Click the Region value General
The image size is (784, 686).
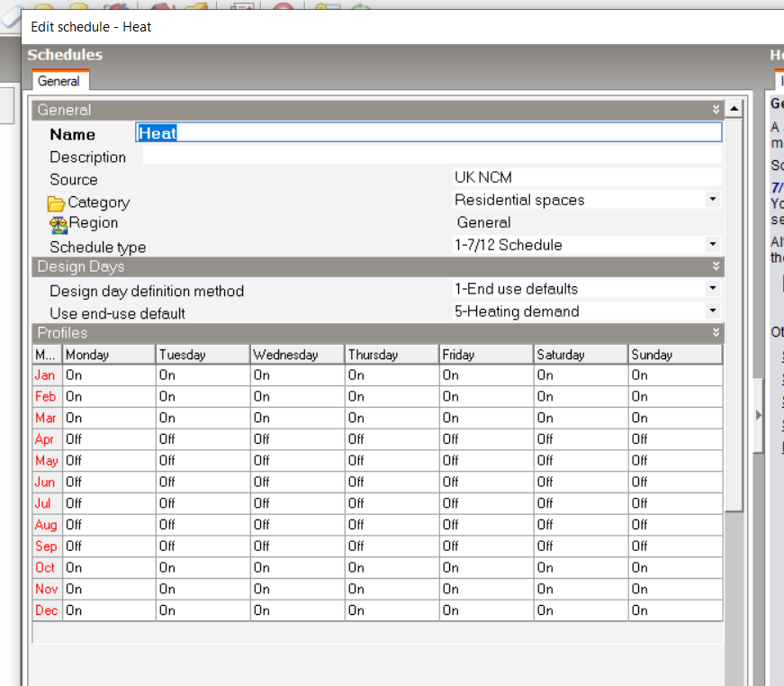click(x=483, y=222)
